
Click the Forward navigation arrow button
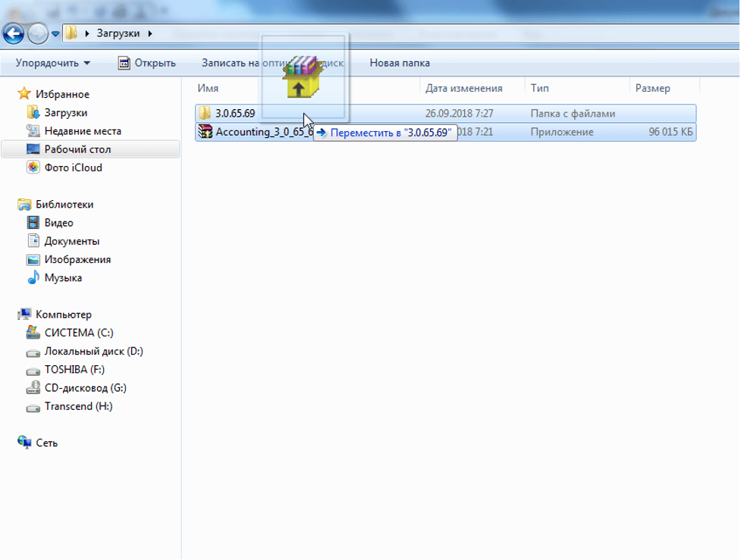37,33
